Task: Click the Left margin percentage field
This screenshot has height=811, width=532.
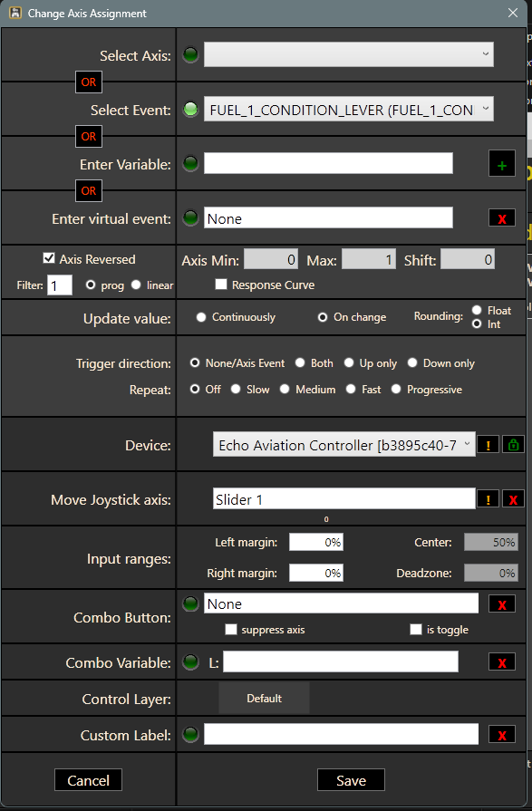Action: [316, 542]
